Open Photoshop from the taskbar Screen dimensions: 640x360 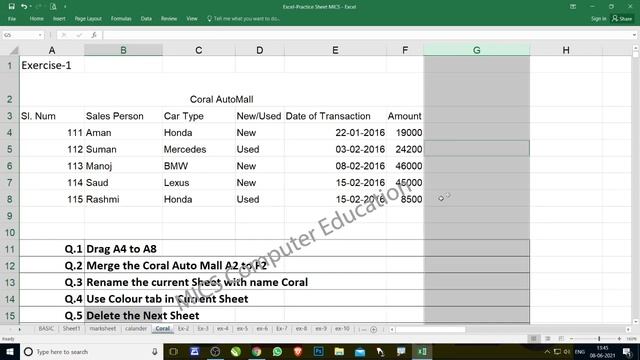(318, 351)
